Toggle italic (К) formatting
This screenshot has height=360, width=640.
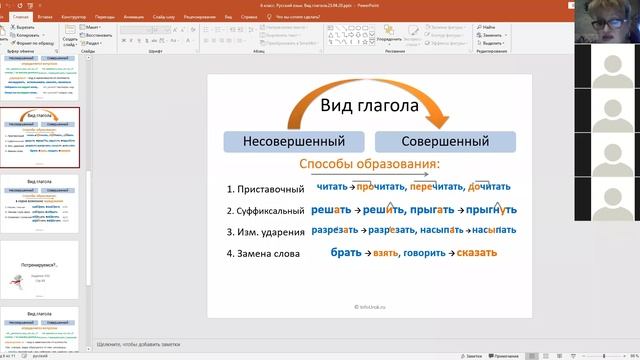coord(131,41)
